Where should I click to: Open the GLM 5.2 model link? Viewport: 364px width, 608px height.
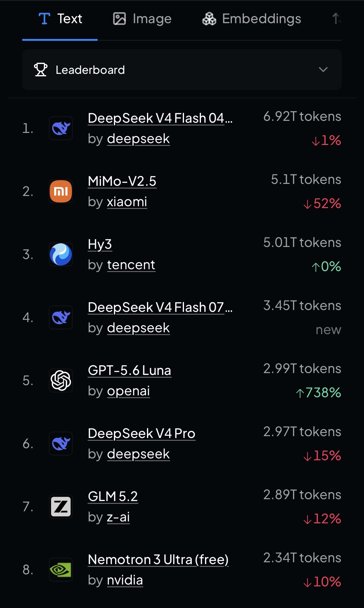point(113,496)
